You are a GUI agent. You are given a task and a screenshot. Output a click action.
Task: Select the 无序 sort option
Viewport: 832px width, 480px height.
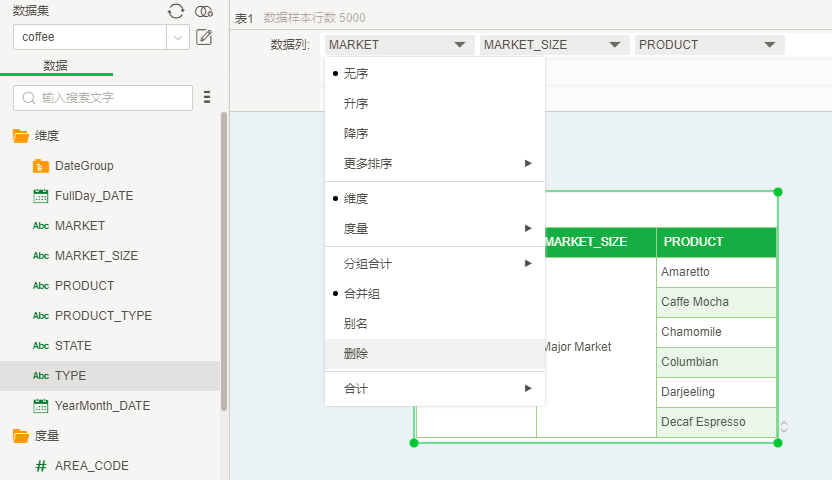[x=356, y=74]
